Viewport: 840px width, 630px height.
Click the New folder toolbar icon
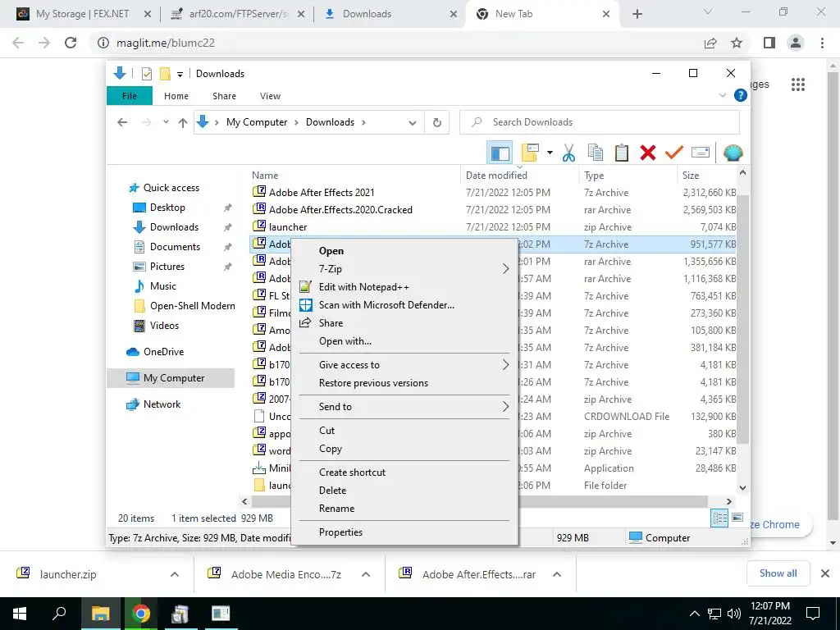(x=529, y=153)
